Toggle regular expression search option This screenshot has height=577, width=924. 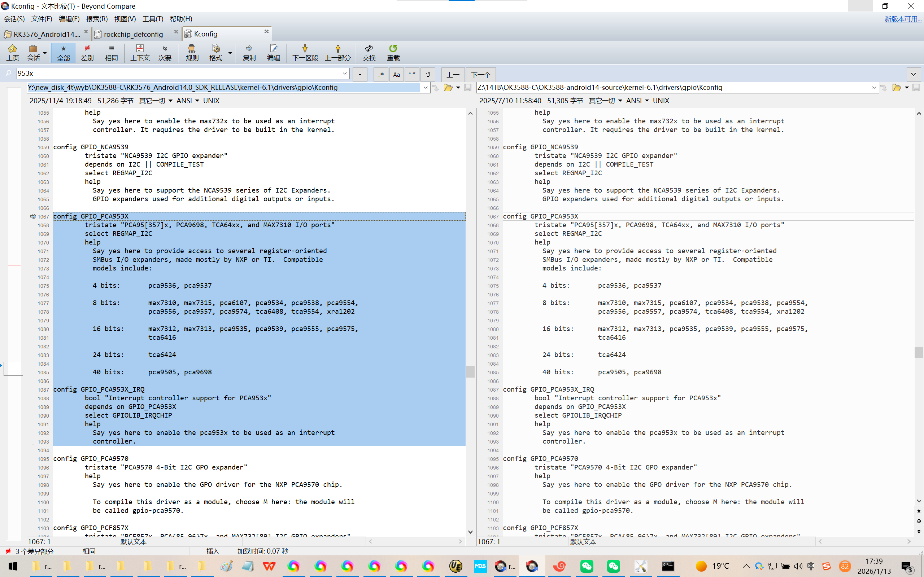(x=381, y=74)
